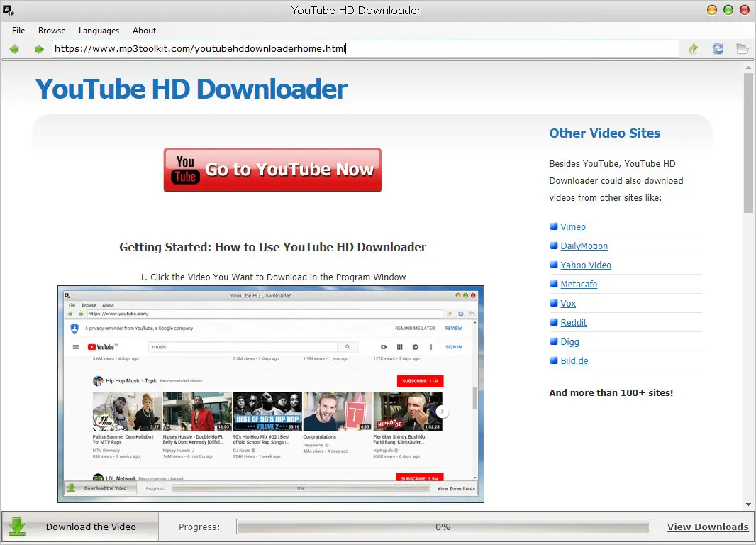This screenshot has height=545, width=756.
Task: Open the Browse menu
Action: pyautogui.click(x=52, y=31)
